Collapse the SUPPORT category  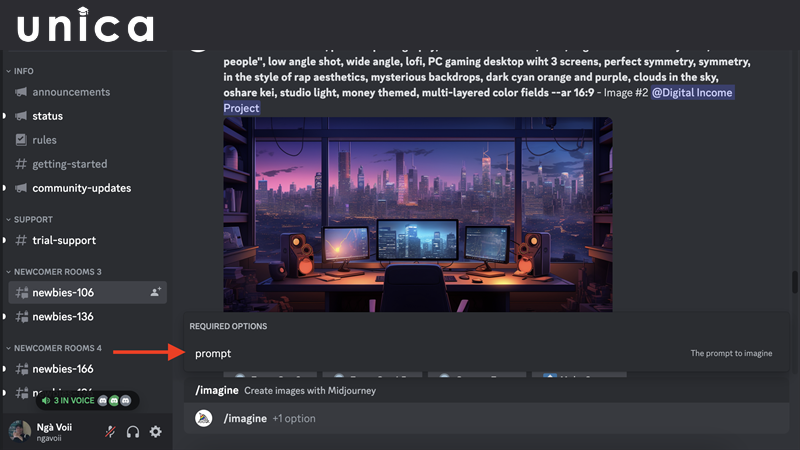tap(29, 219)
